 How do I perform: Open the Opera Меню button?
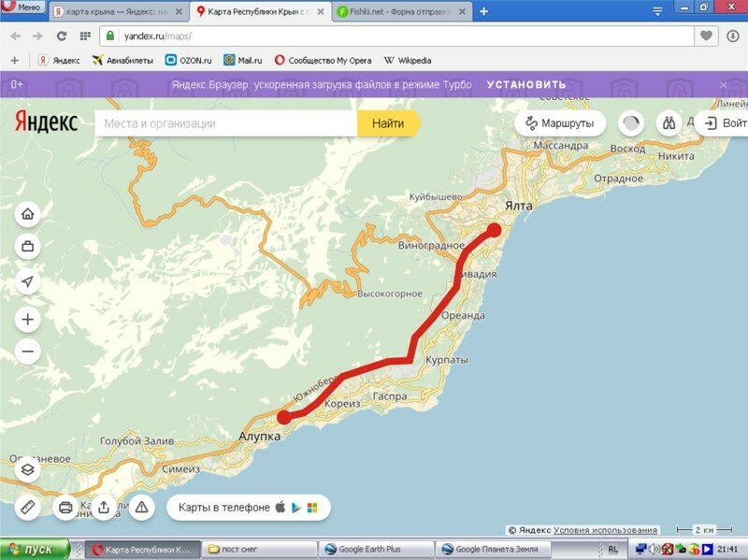(22, 7)
